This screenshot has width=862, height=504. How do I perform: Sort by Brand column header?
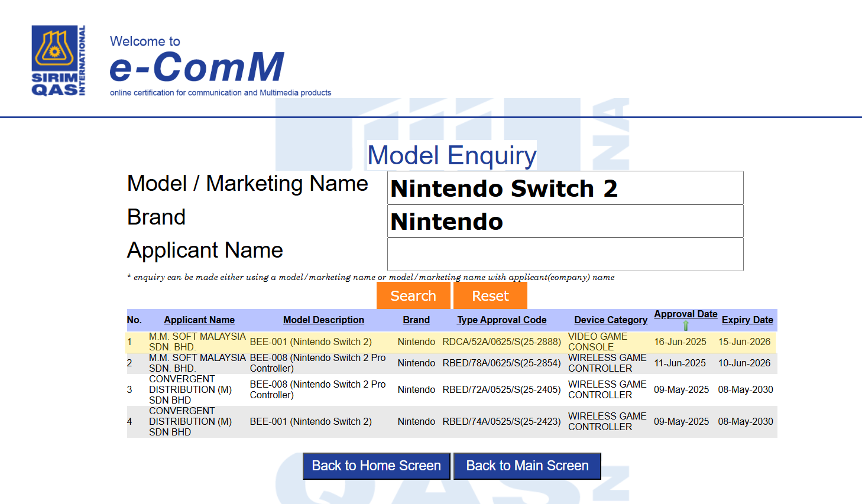click(416, 320)
